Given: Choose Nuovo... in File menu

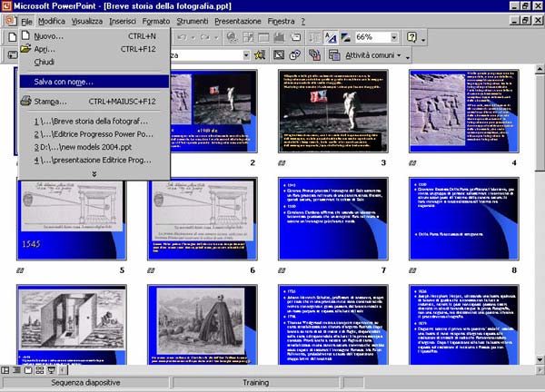Looking at the screenshot, I should (x=94, y=36).
